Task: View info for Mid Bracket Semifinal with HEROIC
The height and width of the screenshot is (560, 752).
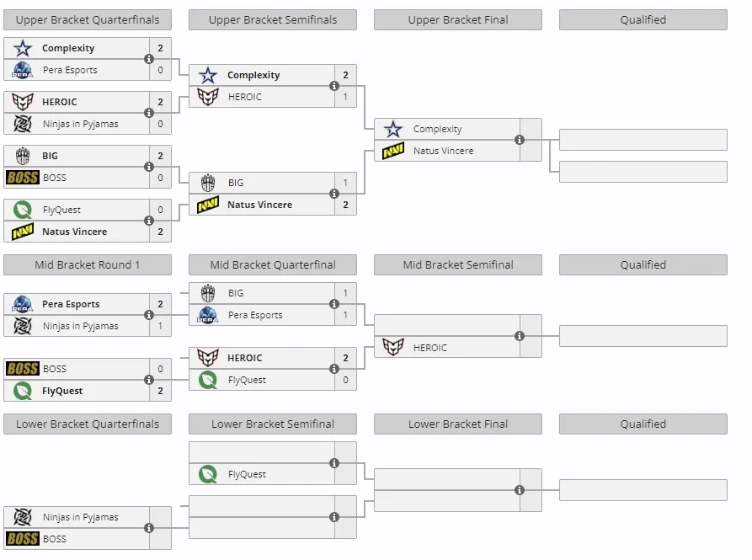Action: (x=520, y=336)
